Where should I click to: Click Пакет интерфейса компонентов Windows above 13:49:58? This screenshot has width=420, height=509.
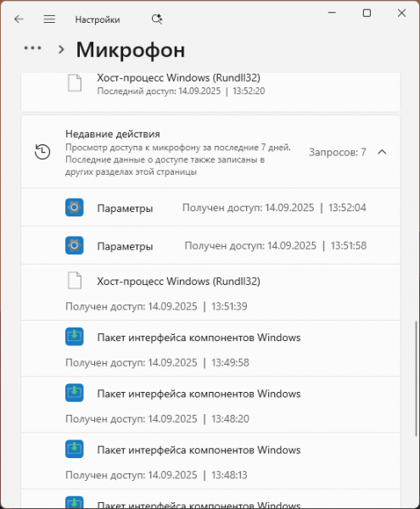click(x=199, y=338)
